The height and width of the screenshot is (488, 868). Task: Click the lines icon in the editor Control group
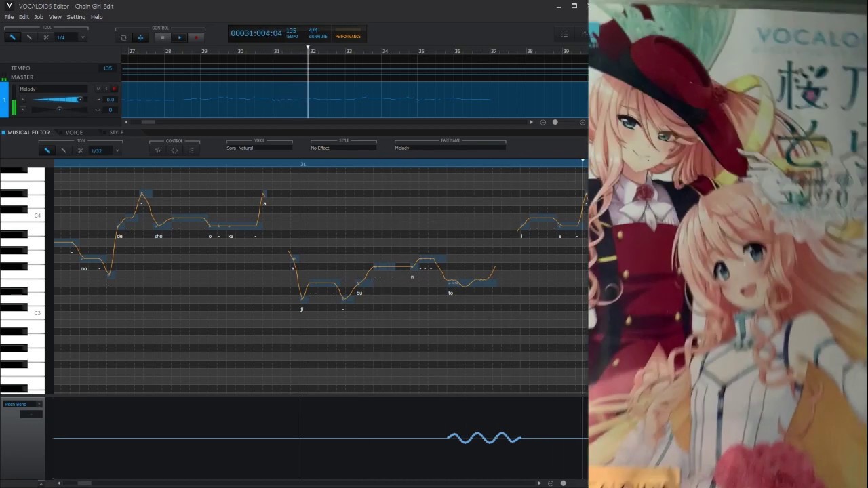[191, 150]
